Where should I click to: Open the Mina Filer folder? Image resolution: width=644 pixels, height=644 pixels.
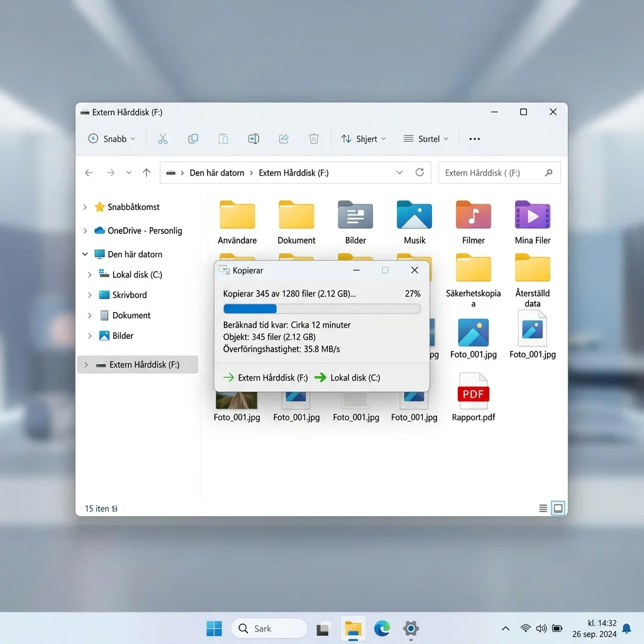pyautogui.click(x=532, y=222)
